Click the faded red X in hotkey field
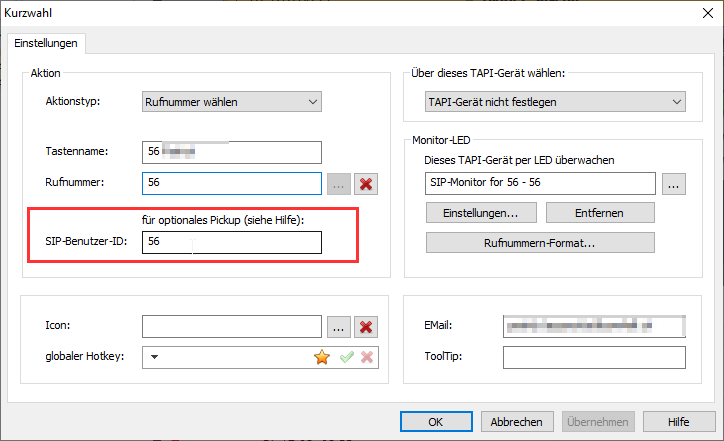Viewport: 724px width, 441px height. pos(367,358)
